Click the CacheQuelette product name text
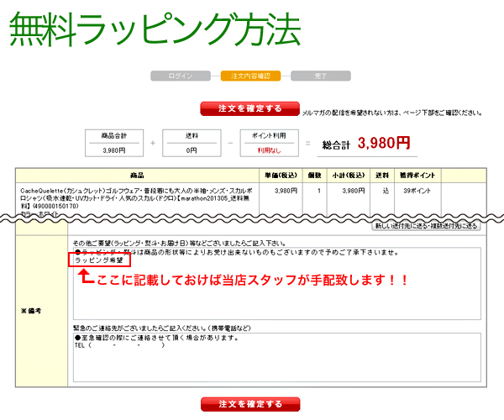Viewport: 504px width, 420px height. click(x=136, y=200)
